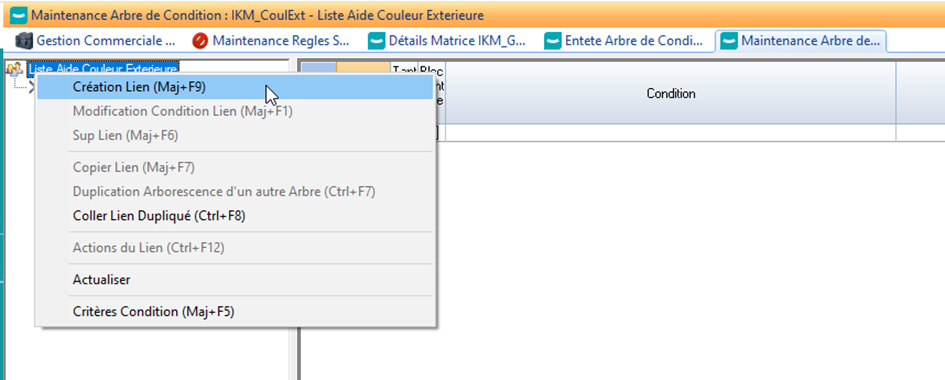This screenshot has width=945, height=380.
Task: Click the Gestion Commerciale tab icon
Action: tap(23, 41)
